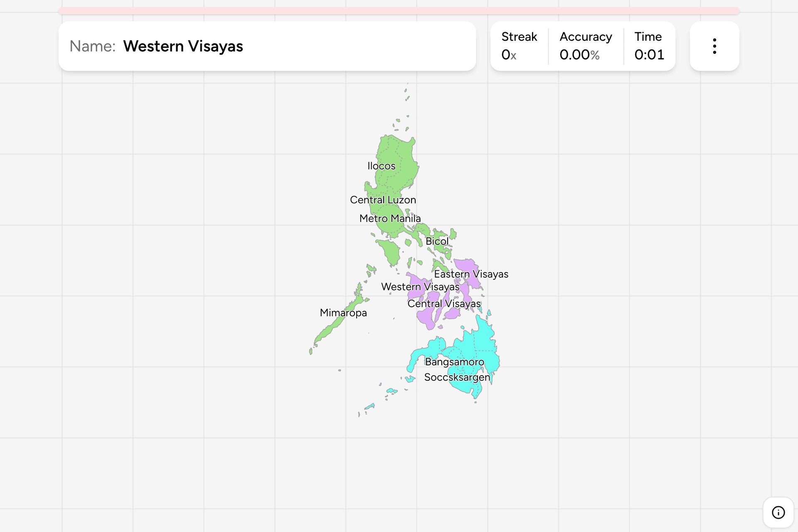Click the Soccsksargen region label

coord(457,377)
